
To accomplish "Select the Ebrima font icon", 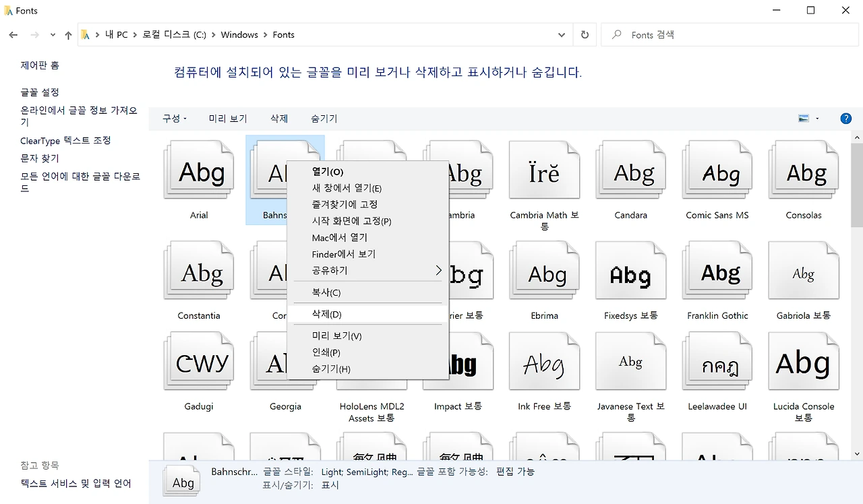I will point(544,271).
